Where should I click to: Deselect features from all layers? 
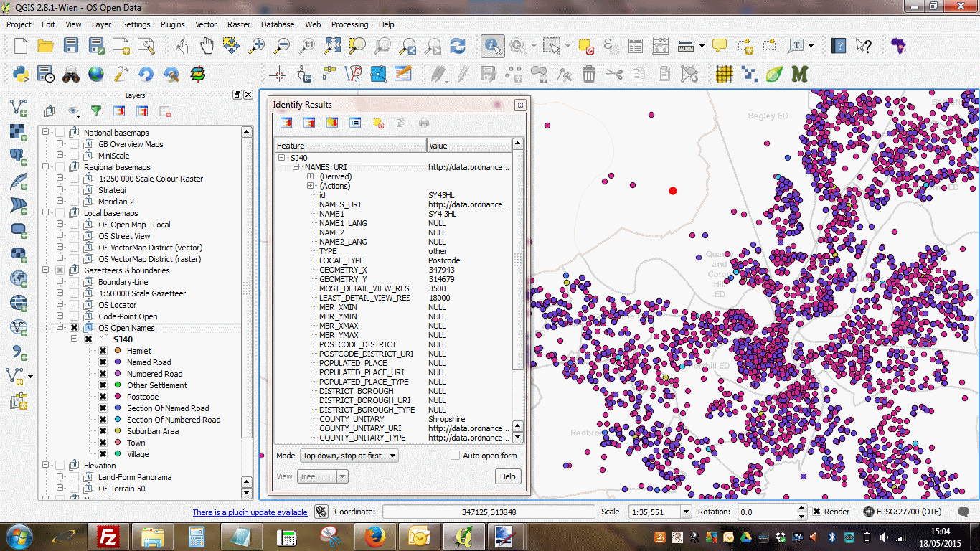coord(586,46)
